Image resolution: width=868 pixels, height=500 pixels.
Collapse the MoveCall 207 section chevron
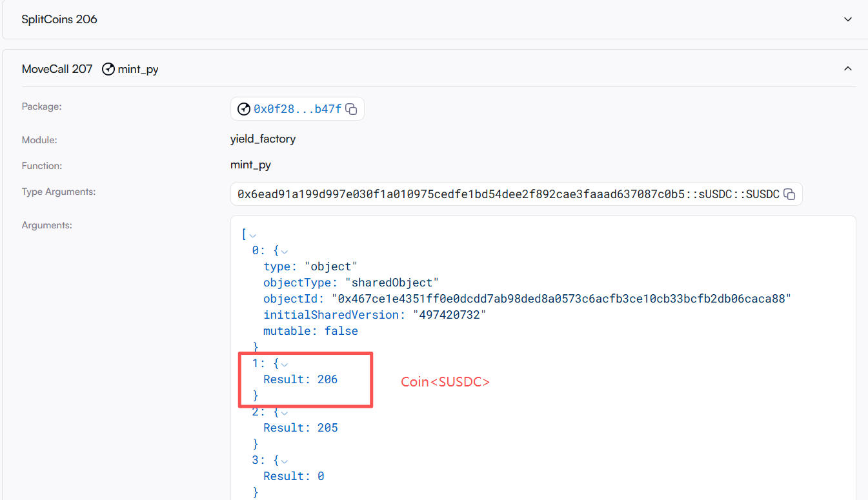pos(848,68)
